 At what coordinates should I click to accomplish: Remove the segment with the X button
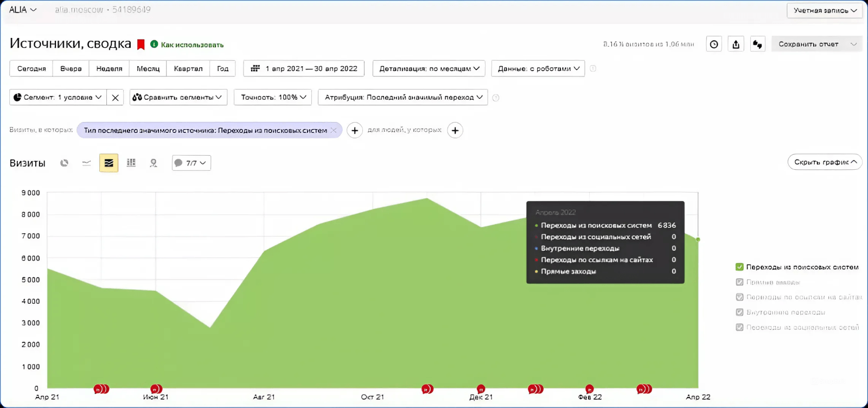[115, 98]
